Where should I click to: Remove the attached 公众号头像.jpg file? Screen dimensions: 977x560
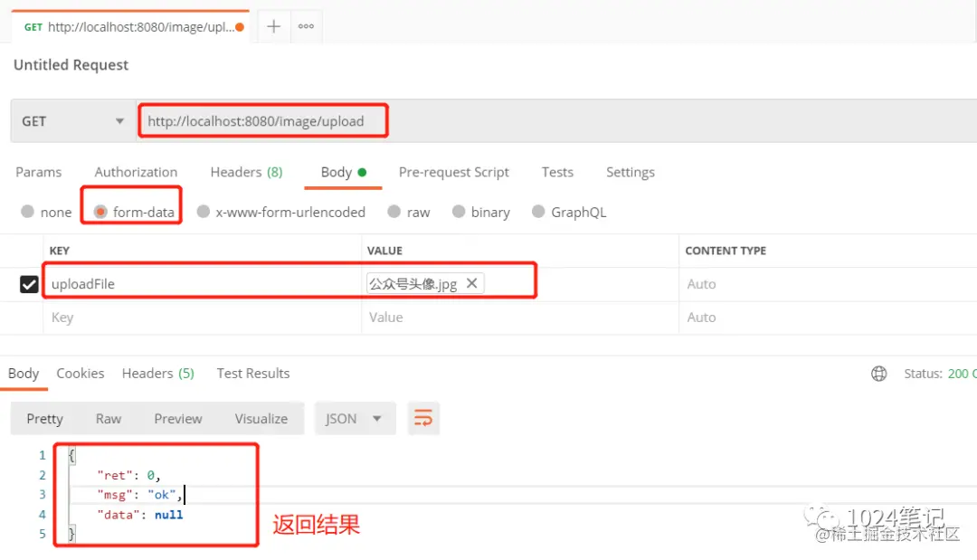(x=471, y=283)
